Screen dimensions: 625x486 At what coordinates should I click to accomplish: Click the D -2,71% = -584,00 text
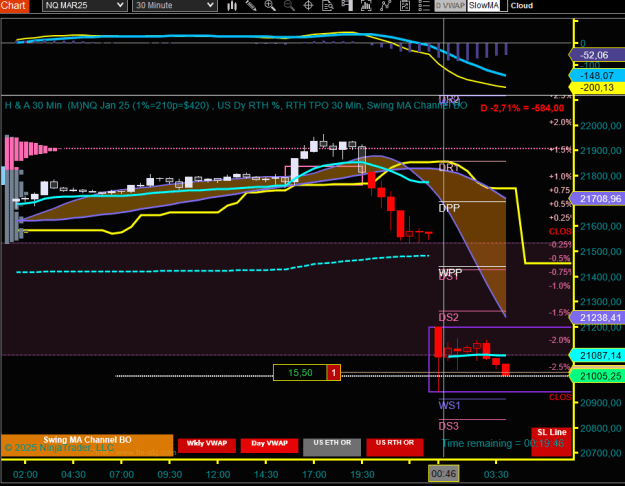coord(522,108)
